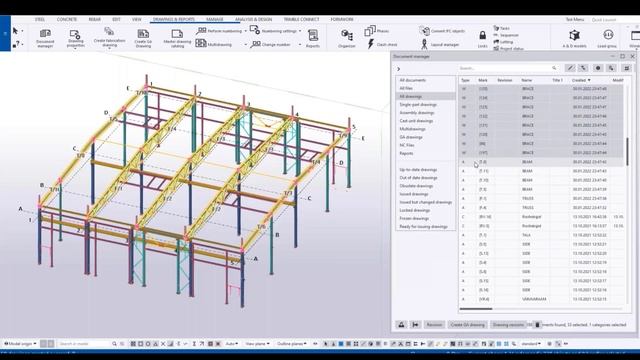640x360 pixels.
Task: Open the Model origin dropdown in status bar
Action: pyautogui.click(x=20, y=344)
